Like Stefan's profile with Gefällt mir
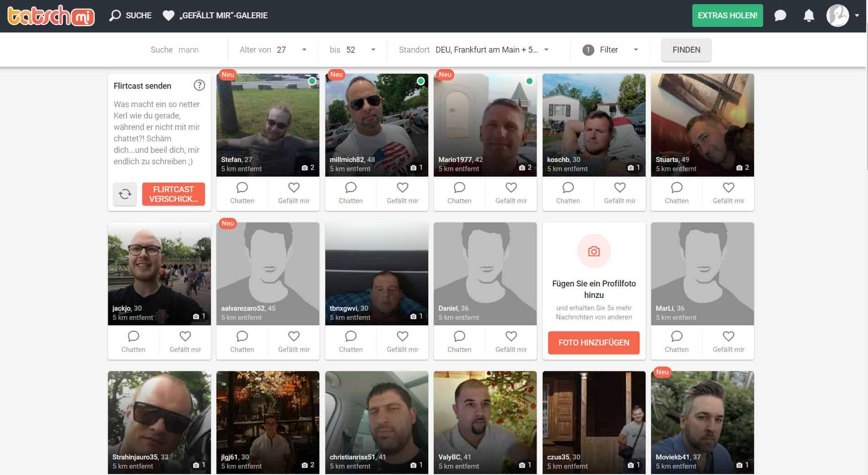868x475 pixels. 294,194
